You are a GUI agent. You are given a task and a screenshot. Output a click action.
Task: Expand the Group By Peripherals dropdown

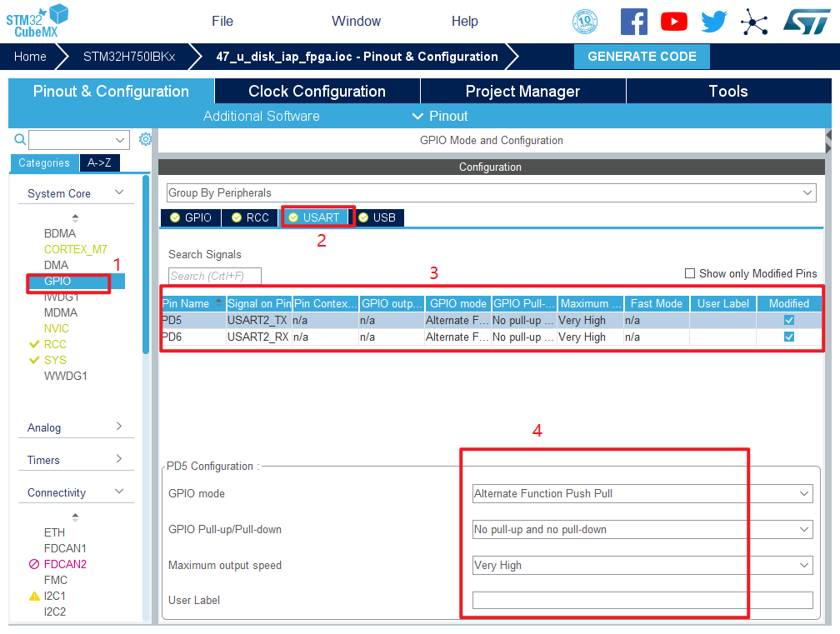click(490, 192)
